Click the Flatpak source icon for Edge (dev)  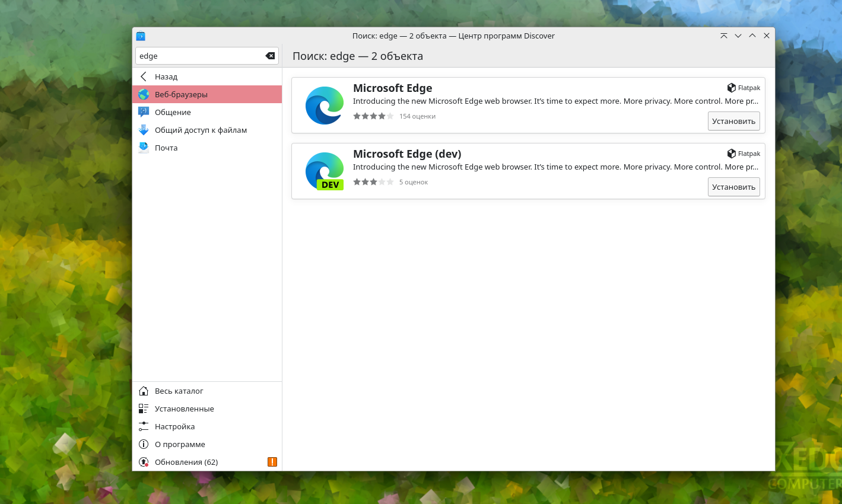tap(732, 154)
